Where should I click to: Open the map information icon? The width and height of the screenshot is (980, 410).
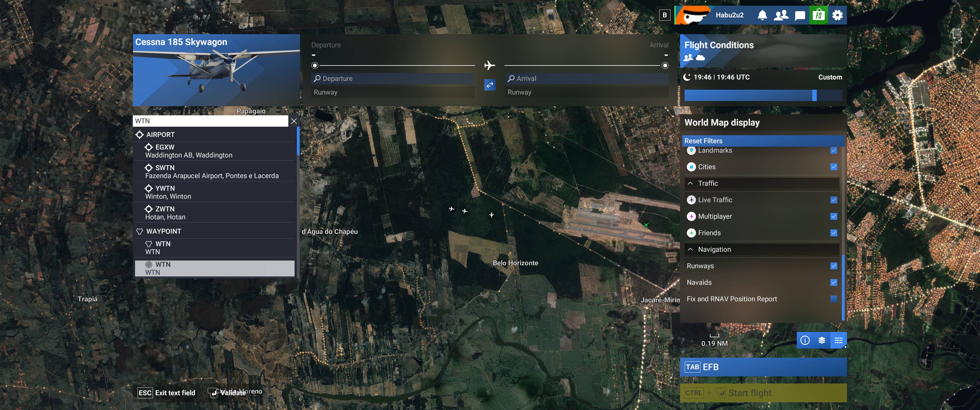click(805, 340)
